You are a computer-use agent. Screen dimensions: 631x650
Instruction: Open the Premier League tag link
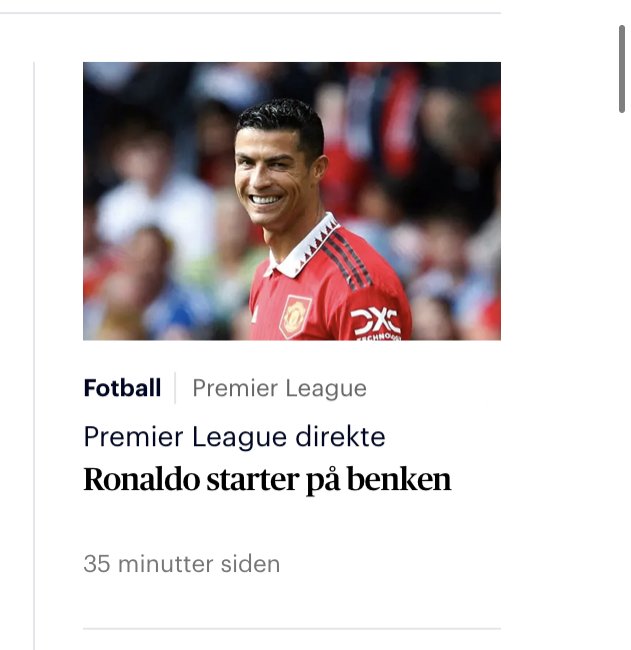click(x=279, y=388)
